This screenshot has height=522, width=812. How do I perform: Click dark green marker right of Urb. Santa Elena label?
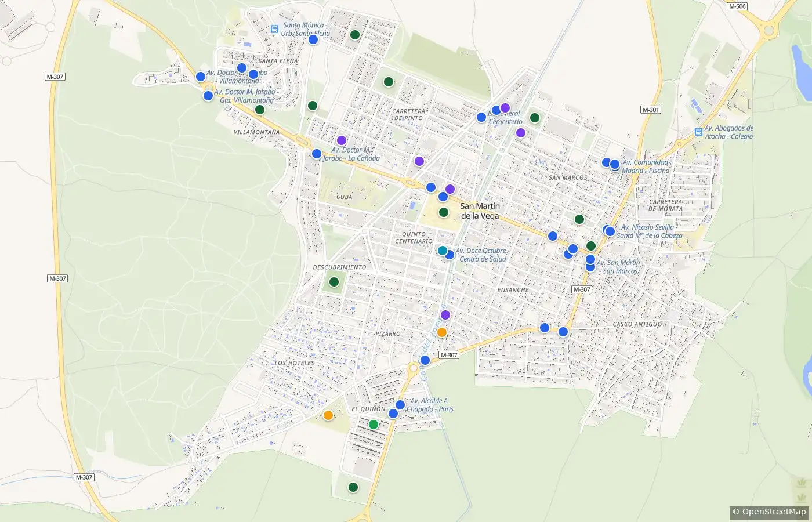[355, 35]
